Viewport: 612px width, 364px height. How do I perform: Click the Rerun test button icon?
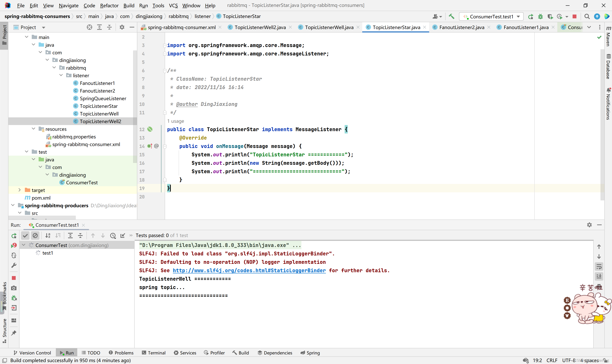(14, 235)
